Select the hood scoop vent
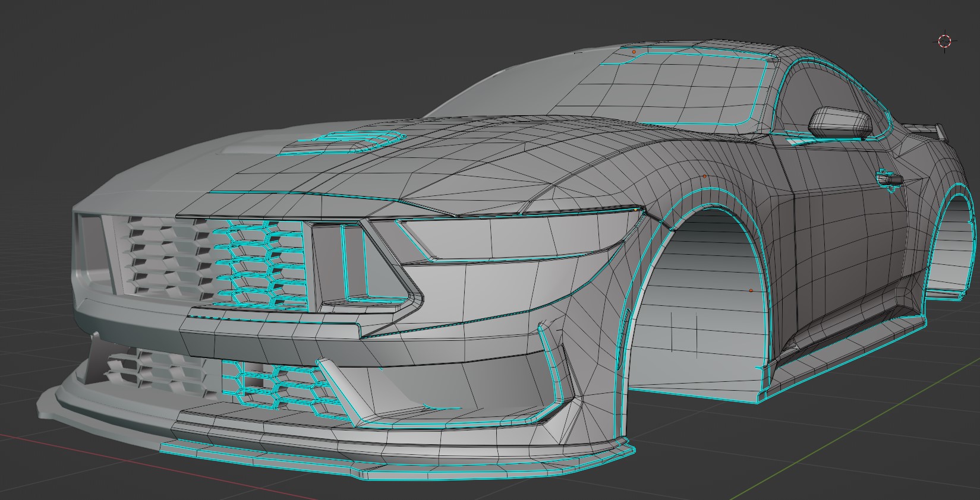The image size is (980, 500). point(344,143)
